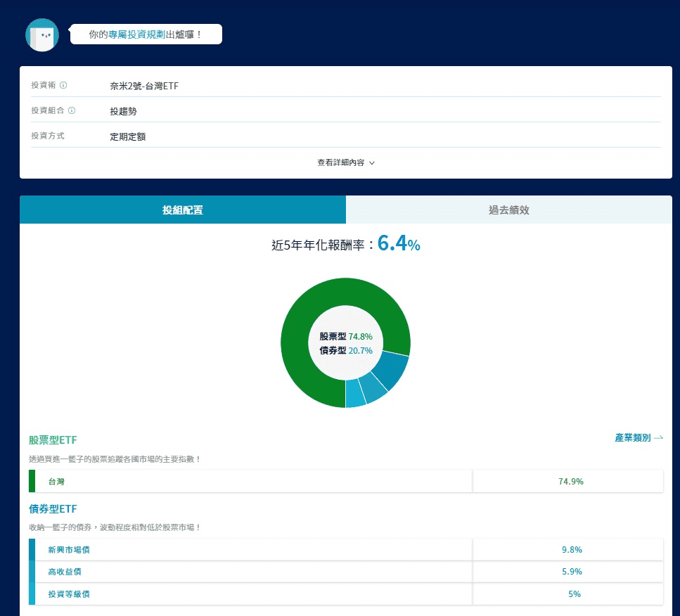
Task: Select the 投資等級債 bond row
Action: tap(346, 594)
